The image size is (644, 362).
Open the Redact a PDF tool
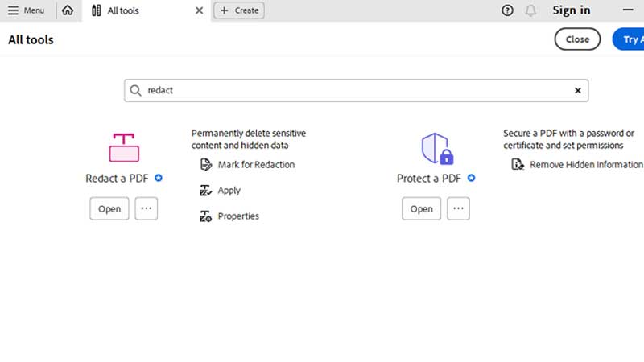coord(109,208)
